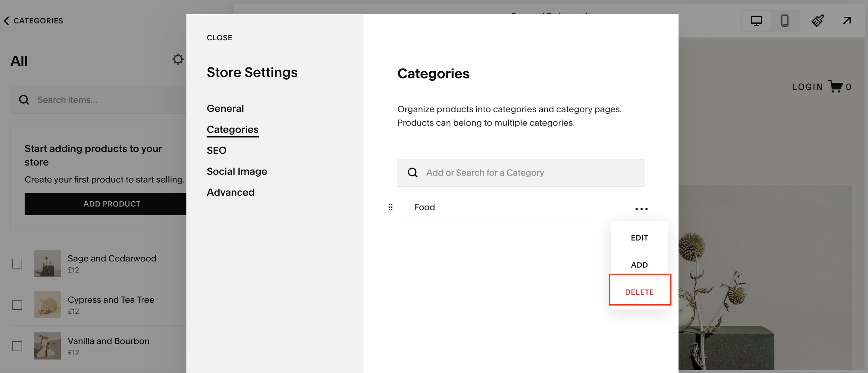Open the site styles paintbrush icon
Viewport: 868px width, 373px height.
click(x=818, y=21)
